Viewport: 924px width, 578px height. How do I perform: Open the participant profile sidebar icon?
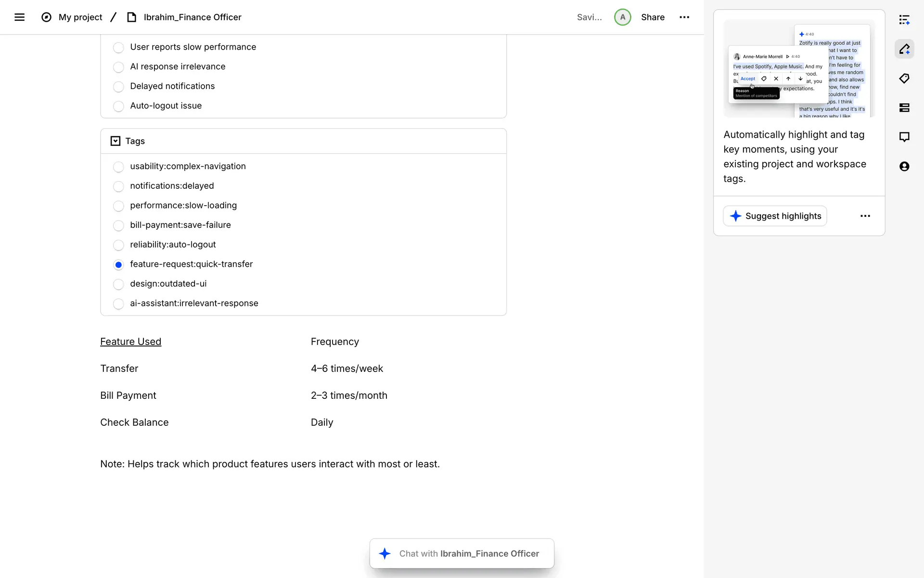pyautogui.click(x=904, y=167)
